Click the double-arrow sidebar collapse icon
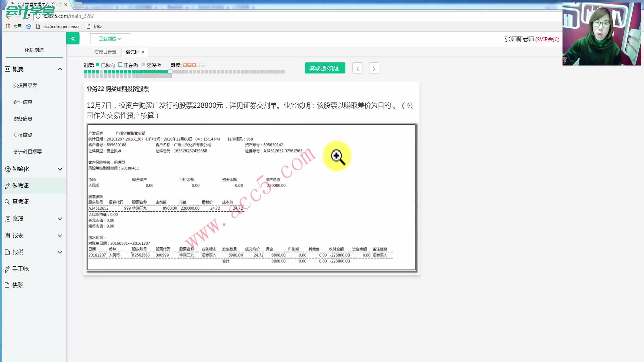The image size is (644, 362). tap(73, 39)
